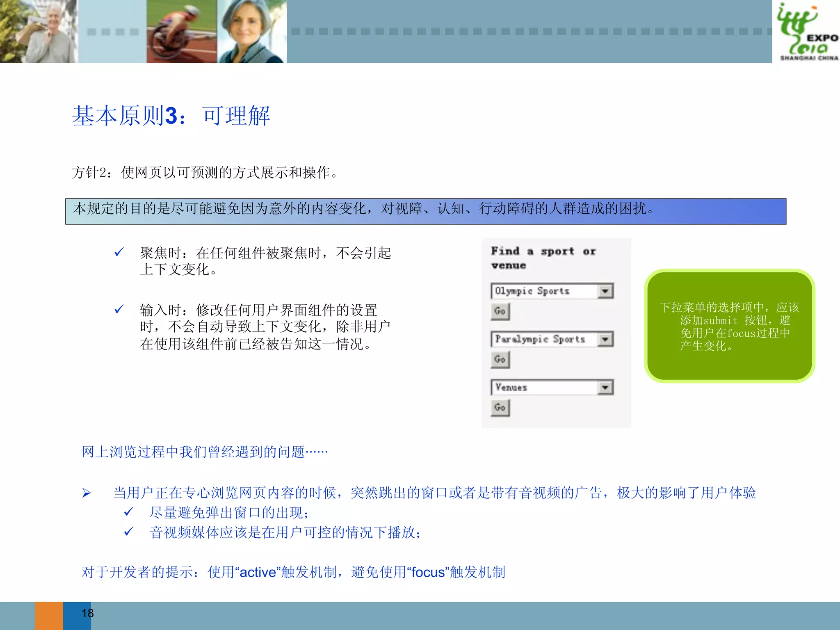Click the text 网上浏览过程中我们曾经遇到的问题

click(205, 452)
